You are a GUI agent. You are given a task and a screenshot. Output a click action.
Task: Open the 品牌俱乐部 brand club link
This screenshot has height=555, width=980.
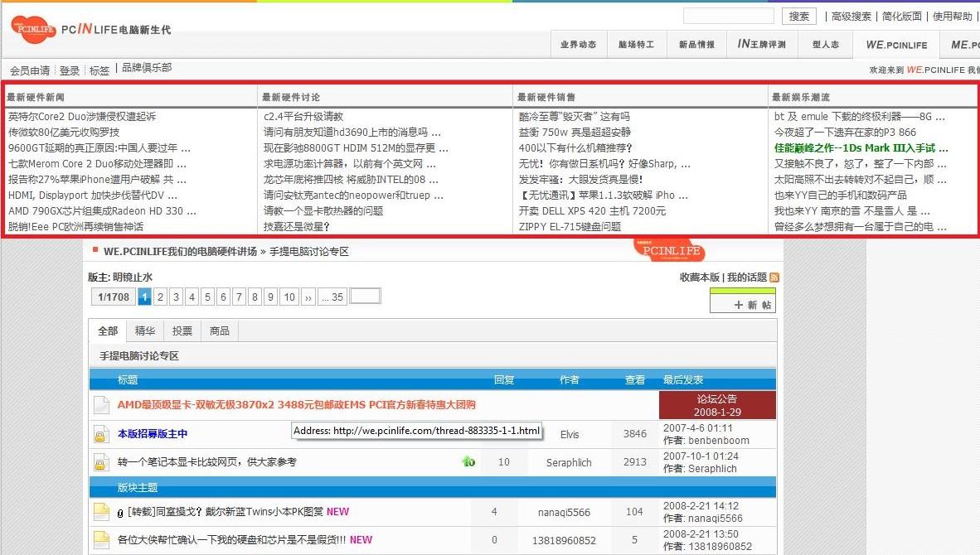click(x=147, y=67)
